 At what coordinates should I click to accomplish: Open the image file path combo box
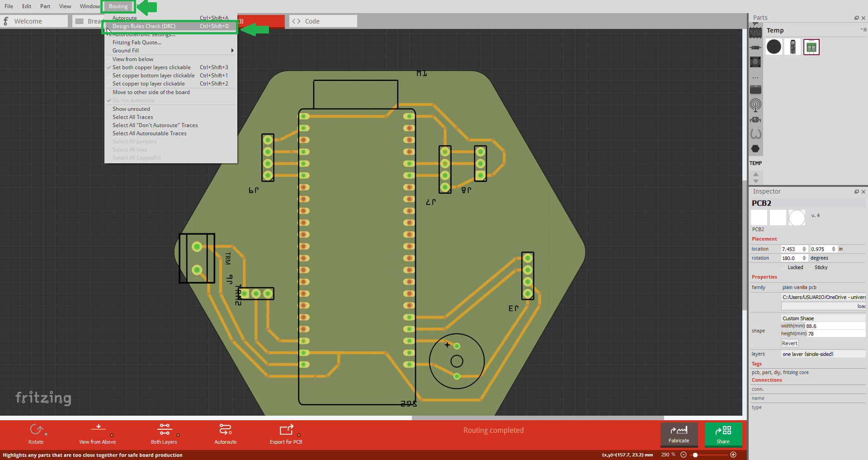823,297
